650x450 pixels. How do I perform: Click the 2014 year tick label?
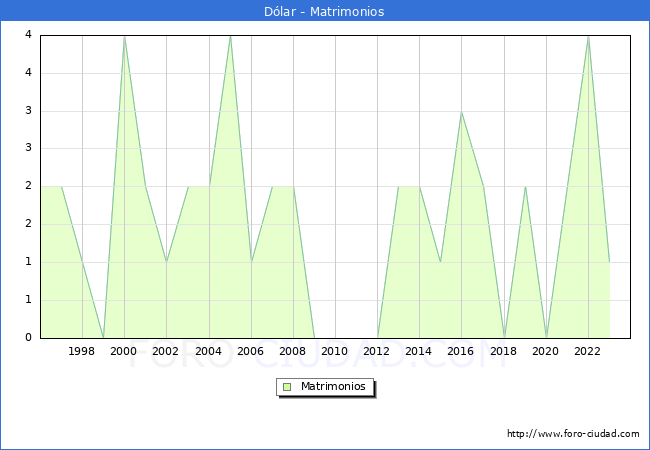click(419, 351)
